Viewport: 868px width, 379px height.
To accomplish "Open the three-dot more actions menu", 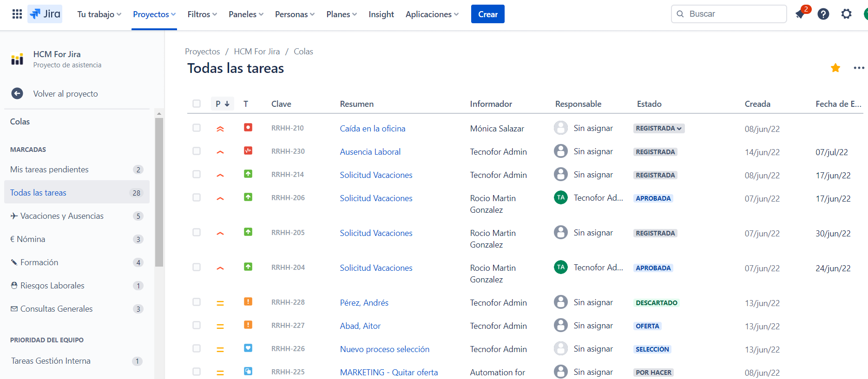I will [x=859, y=68].
